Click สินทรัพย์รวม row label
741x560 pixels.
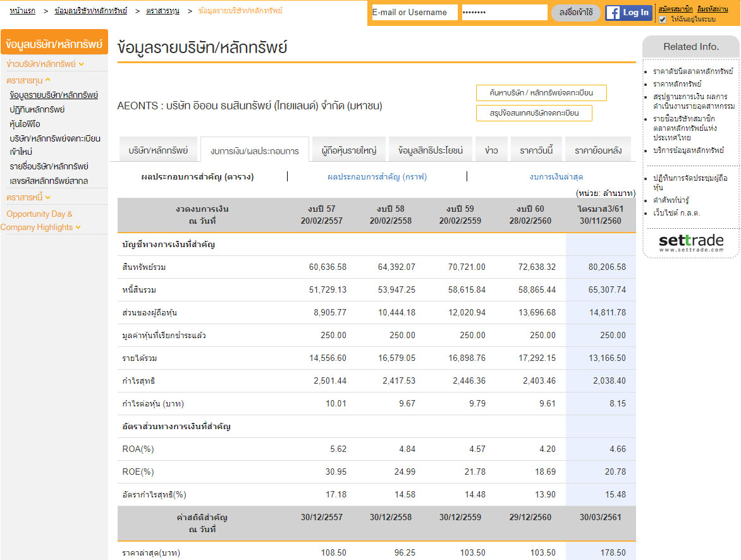[x=144, y=267]
